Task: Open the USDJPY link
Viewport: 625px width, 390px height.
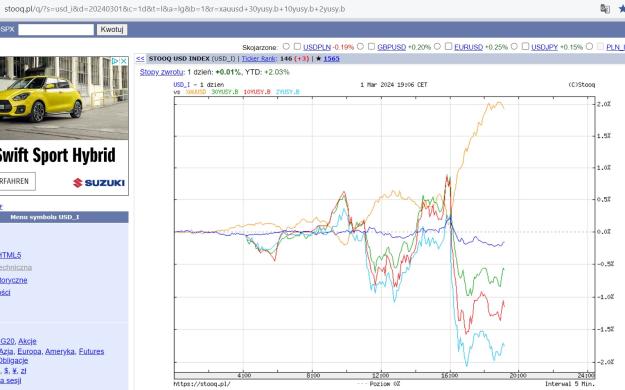Action: point(544,47)
